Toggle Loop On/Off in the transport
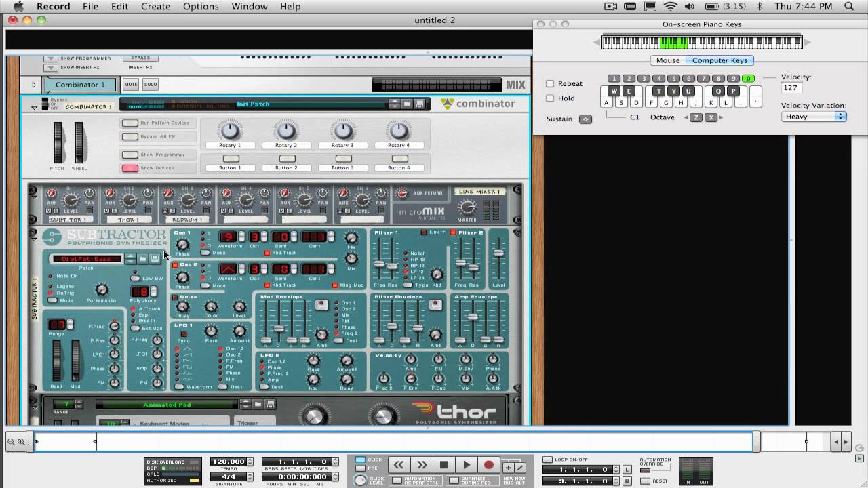This screenshot has height=488, width=868. (547, 460)
